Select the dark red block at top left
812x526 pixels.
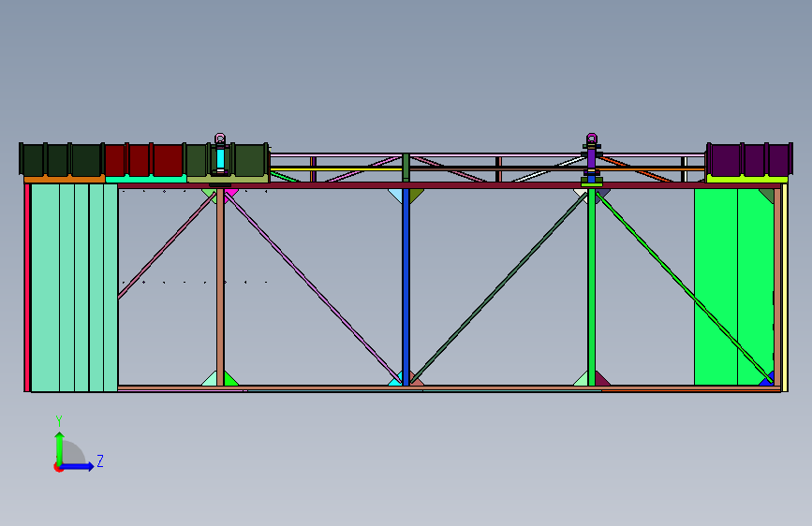pos(144,160)
